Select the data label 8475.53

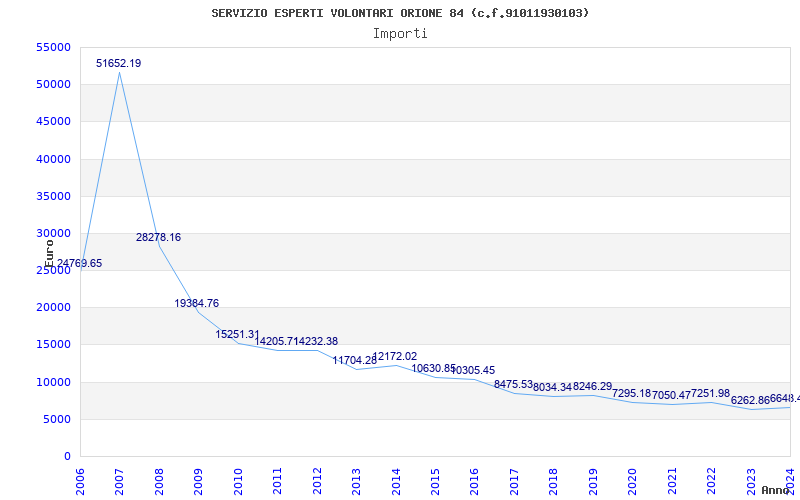pyautogui.click(x=513, y=384)
